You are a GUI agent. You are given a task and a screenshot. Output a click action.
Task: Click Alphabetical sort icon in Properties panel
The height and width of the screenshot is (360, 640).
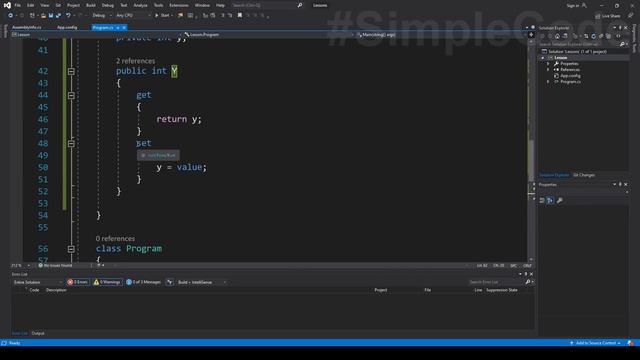(x=550, y=200)
